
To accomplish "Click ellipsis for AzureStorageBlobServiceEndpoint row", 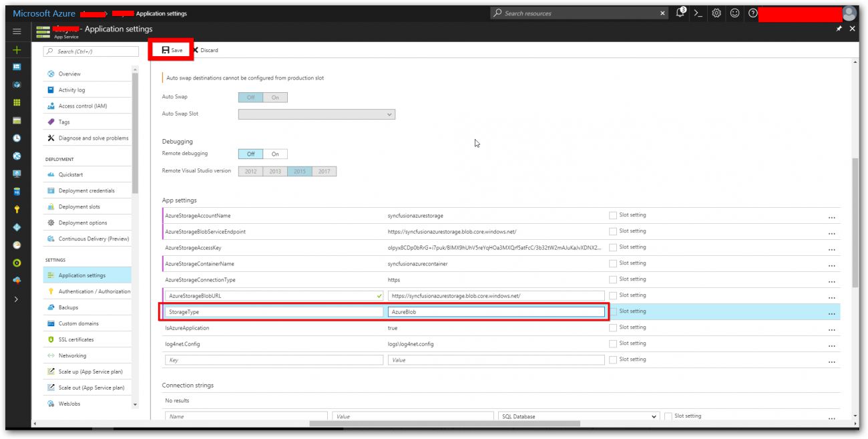I will click(832, 233).
